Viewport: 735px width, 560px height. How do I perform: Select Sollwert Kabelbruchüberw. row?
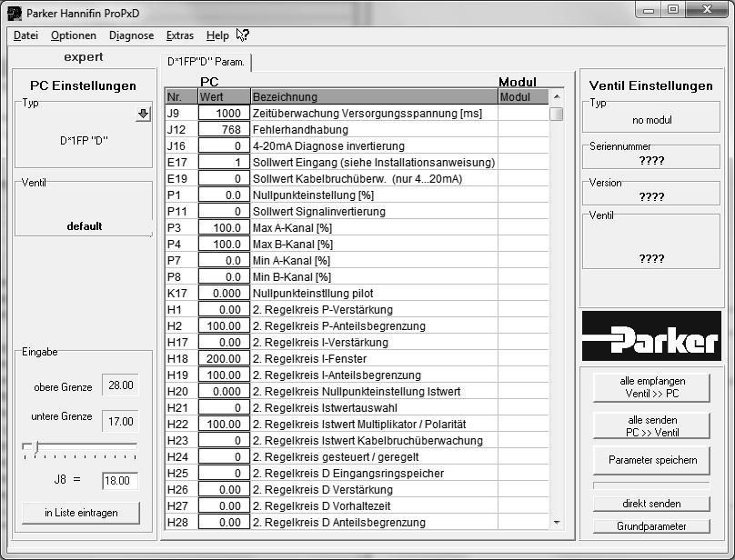357,178
